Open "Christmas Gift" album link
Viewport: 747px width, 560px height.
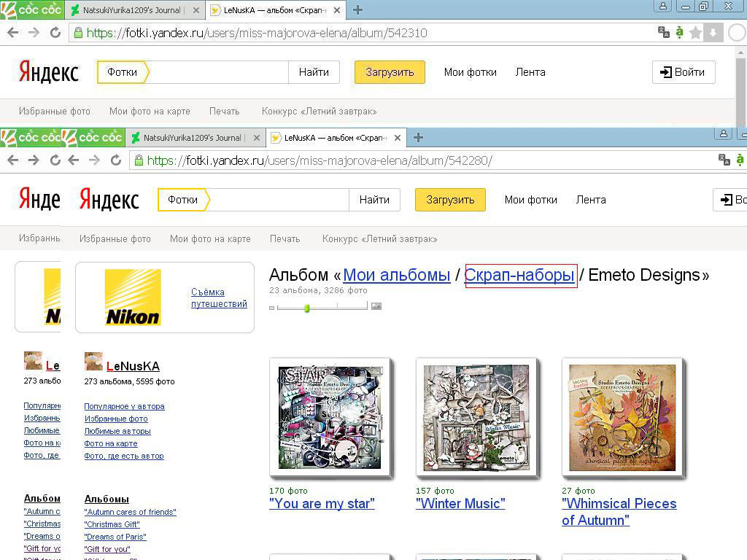tap(112, 524)
